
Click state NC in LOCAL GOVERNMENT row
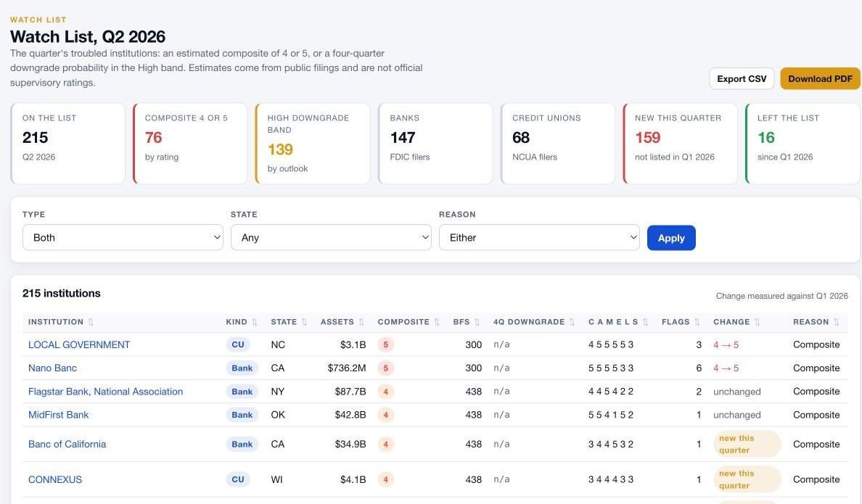pos(278,344)
